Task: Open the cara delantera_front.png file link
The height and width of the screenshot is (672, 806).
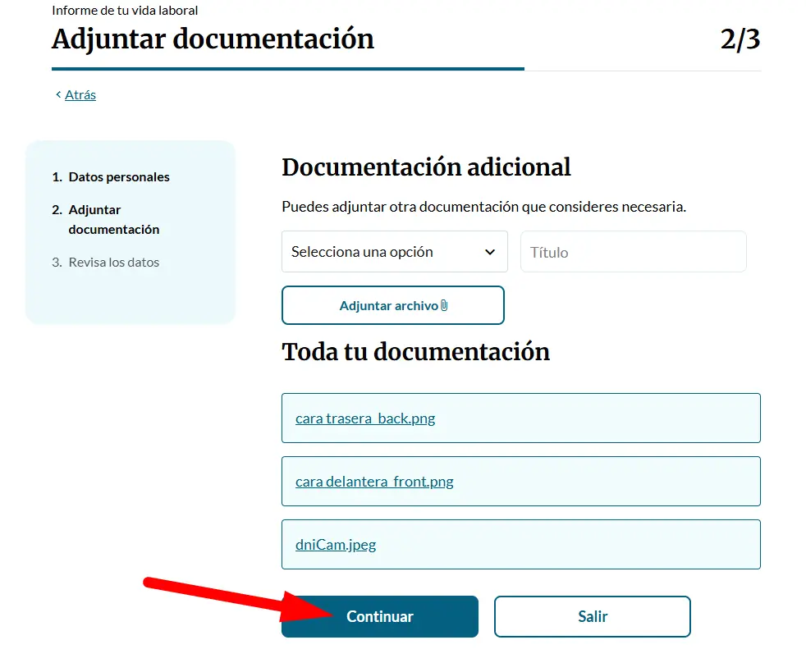Action: pyautogui.click(x=374, y=482)
